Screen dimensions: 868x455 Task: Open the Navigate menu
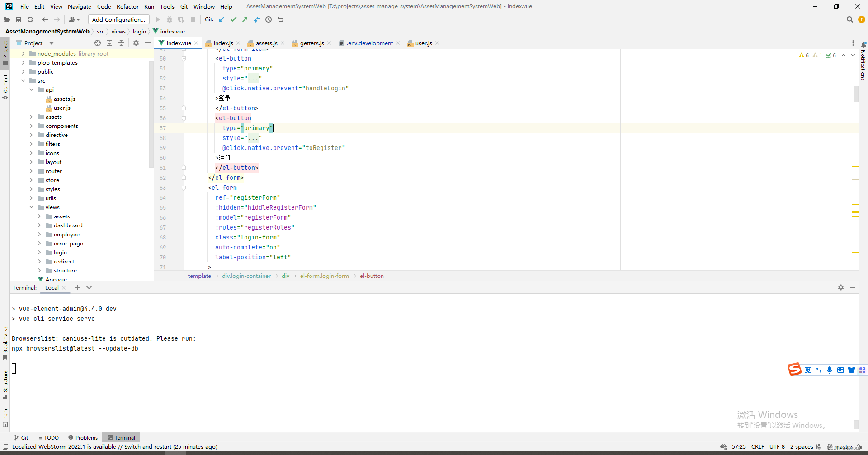pyautogui.click(x=80, y=6)
